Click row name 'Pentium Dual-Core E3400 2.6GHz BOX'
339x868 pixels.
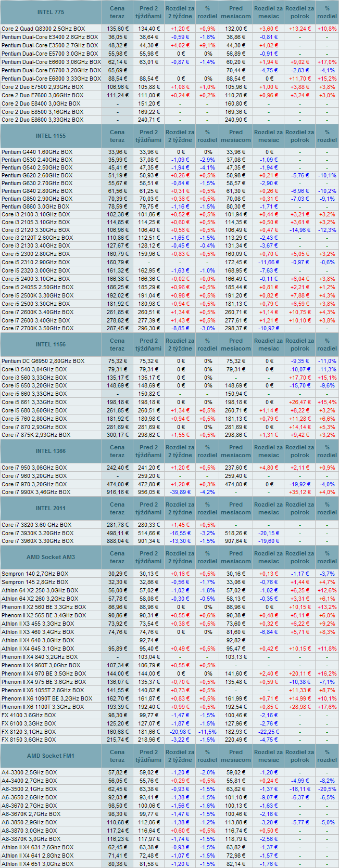point(49,37)
